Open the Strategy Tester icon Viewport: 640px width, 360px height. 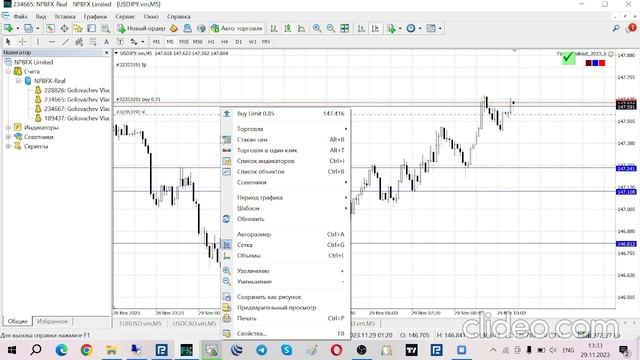105,28
